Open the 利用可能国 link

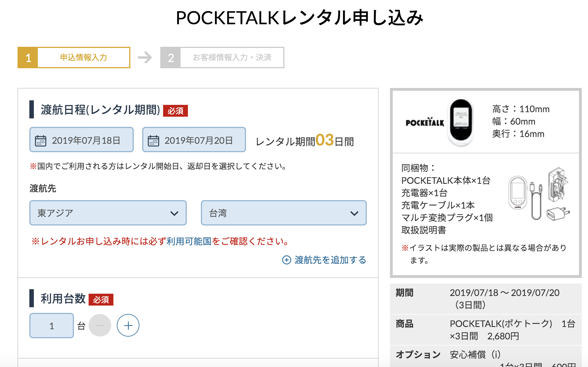(x=189, y=241)
